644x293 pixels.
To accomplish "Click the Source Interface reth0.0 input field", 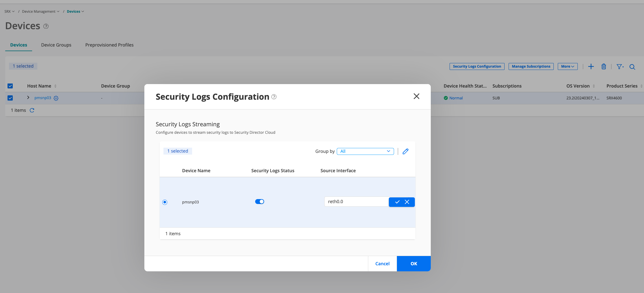I will 356,202.
